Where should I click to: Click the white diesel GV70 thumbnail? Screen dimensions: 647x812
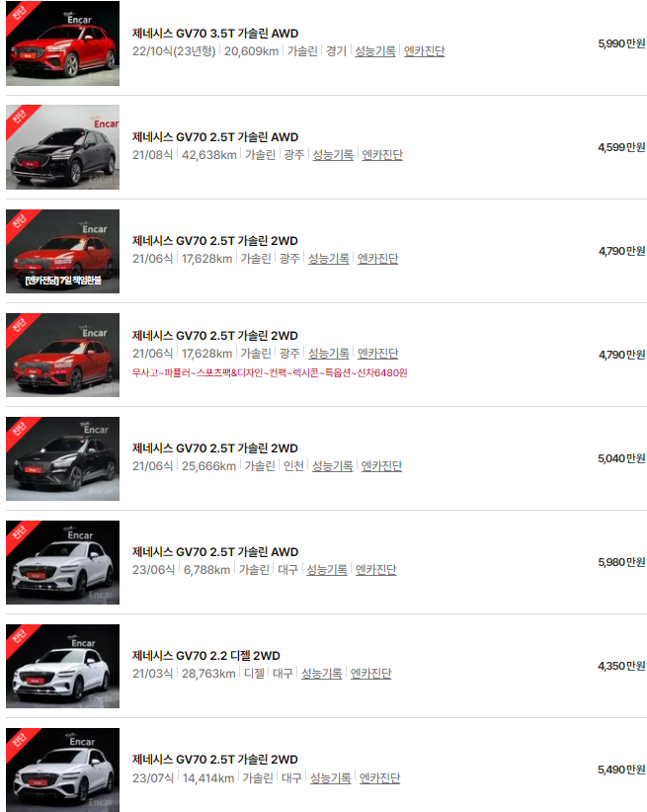click(x=62, y=666)
